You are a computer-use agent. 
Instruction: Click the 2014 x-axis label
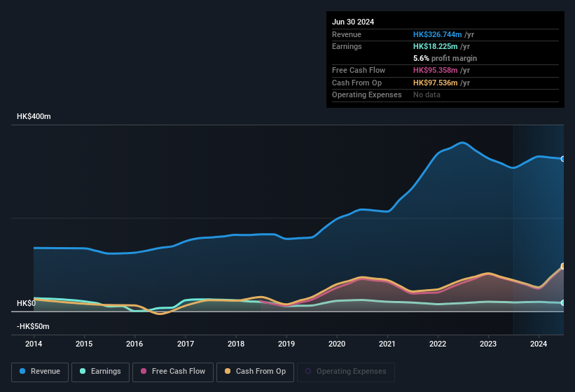click(34, 344)
